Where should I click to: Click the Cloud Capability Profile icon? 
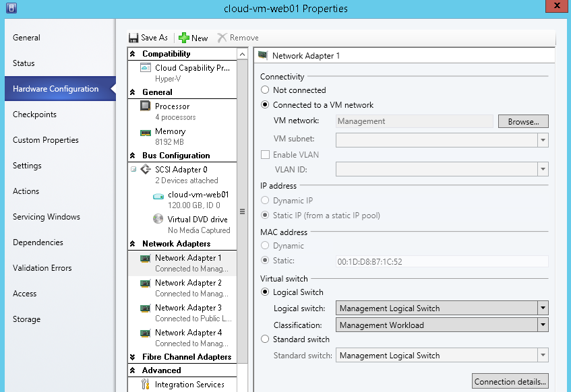[144, 67]
